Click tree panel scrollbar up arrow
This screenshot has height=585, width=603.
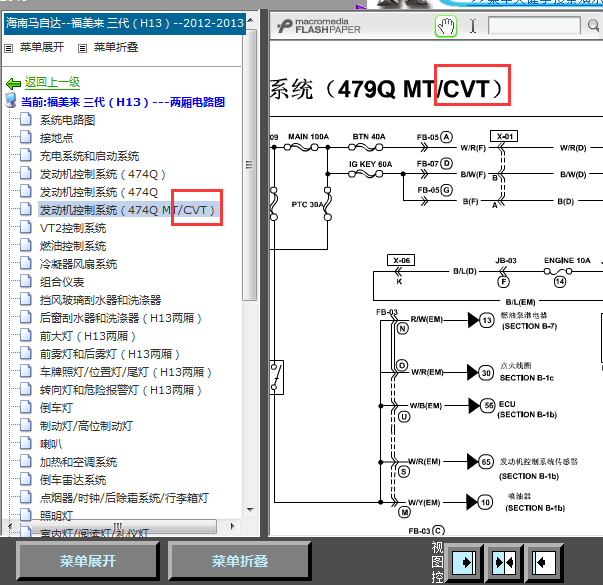pyautogui.click(x=251, y=20)
